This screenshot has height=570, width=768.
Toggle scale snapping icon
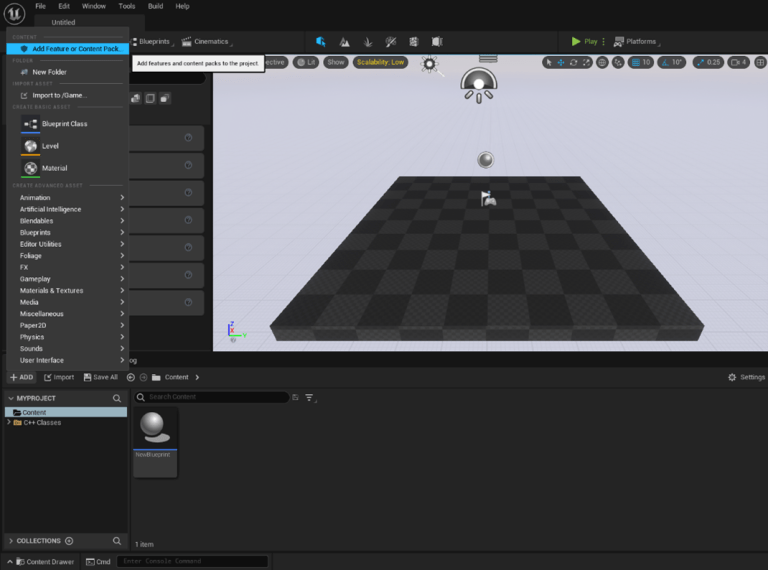point(700,62)
